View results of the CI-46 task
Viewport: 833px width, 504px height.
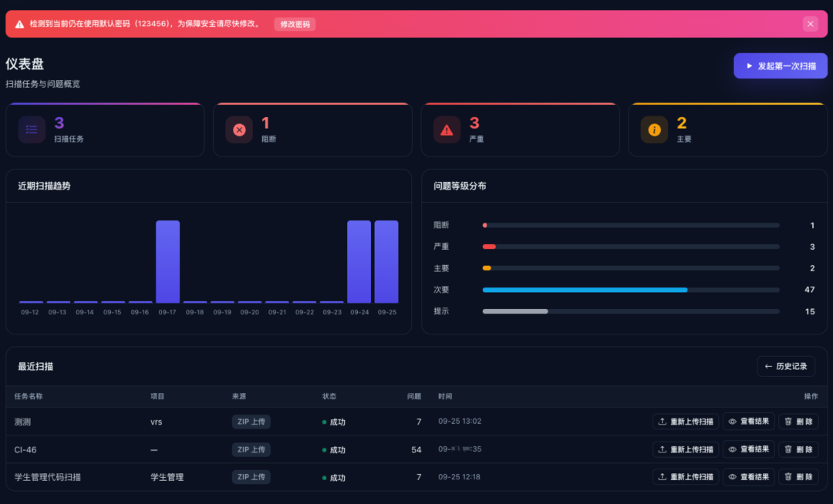[748, 449]
